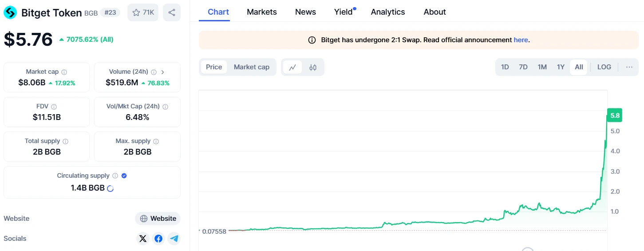
Task: Click the $8.06B market cap value
Action: (x=32, y=83)
